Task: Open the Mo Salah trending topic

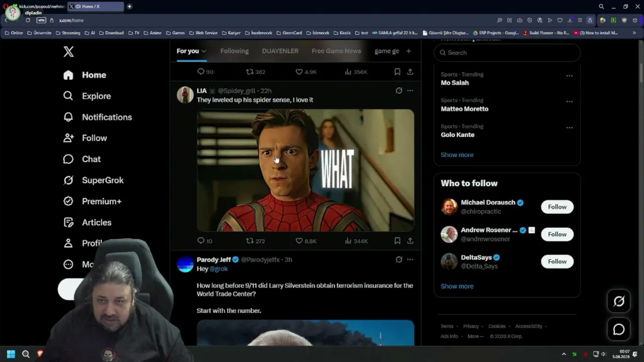Action: coord(455,83)
